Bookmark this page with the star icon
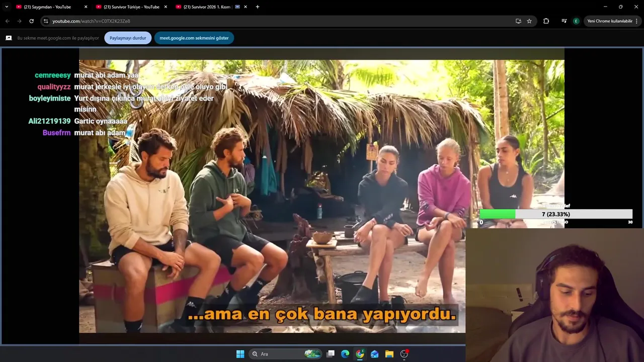The height and width of the screenshot is (362, 644). tap(529, 21)
